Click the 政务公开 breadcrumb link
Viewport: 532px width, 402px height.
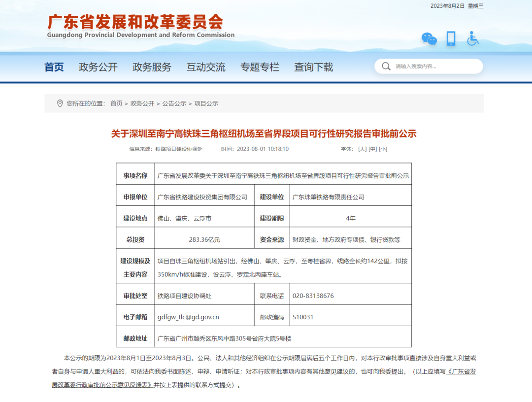[142, 103]
